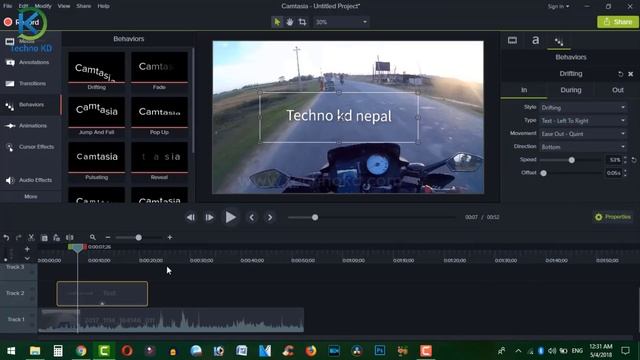Image resolution: width=640 pixels, height=360 pixels.
Task: Reset the Speed value
Action: pyautogui.click(x=634, y=160)
